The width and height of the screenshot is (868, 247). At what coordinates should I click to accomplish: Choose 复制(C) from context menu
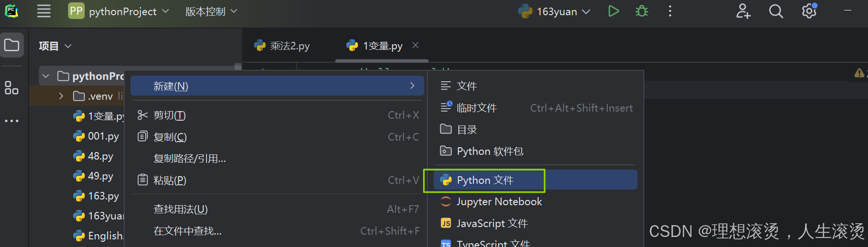[x=277, y=137]
